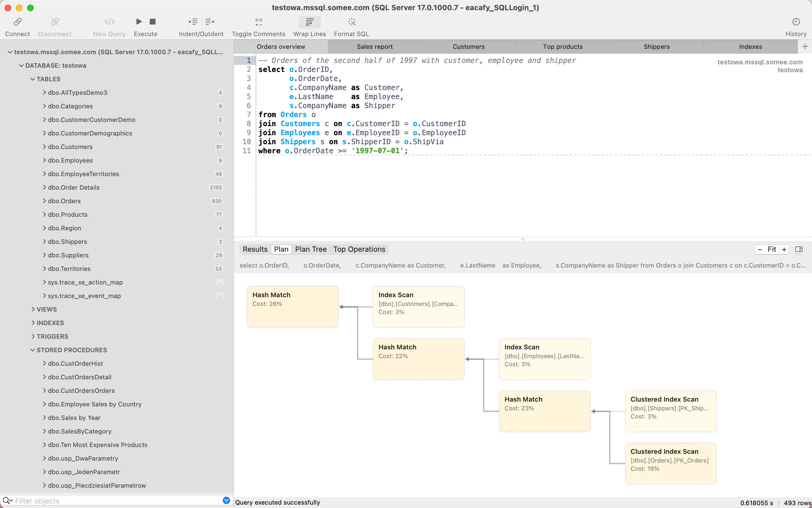Select the Indexes query tab
The image size is (812, 508).
click(750, 47)
